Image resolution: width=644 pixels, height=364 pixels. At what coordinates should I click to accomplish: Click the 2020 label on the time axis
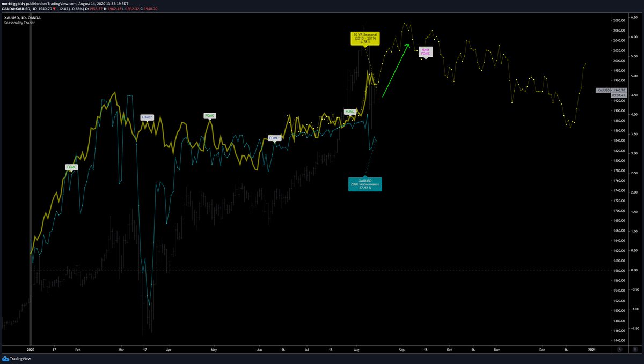pyautogui.click(x=30, y=349)
